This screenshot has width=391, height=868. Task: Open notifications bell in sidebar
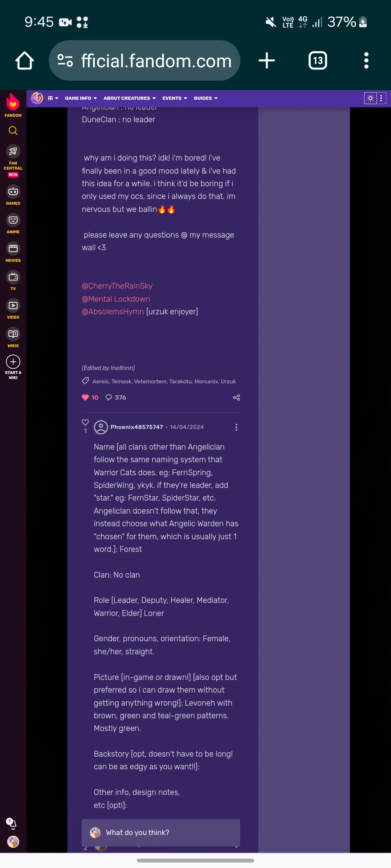pos(12,824)
